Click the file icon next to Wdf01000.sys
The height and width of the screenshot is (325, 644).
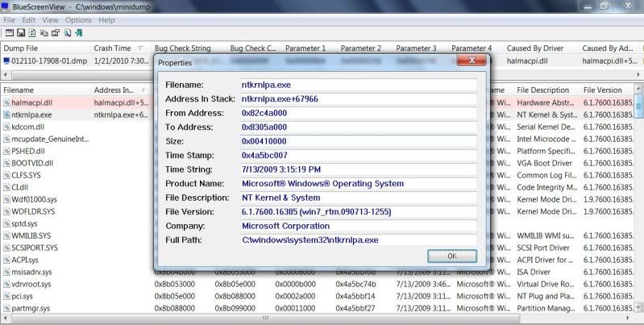pos(6,200)
